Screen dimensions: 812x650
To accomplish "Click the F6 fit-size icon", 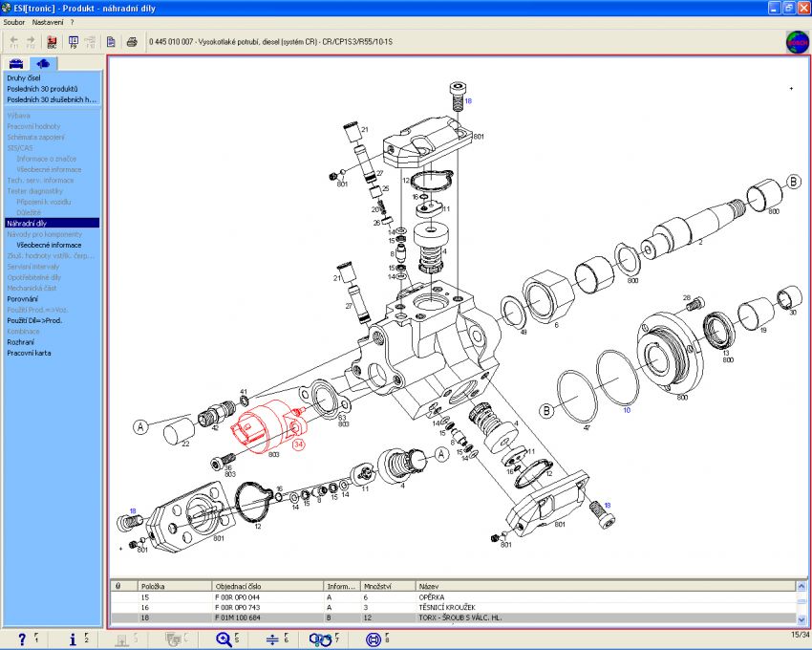I will coord(272,639).
